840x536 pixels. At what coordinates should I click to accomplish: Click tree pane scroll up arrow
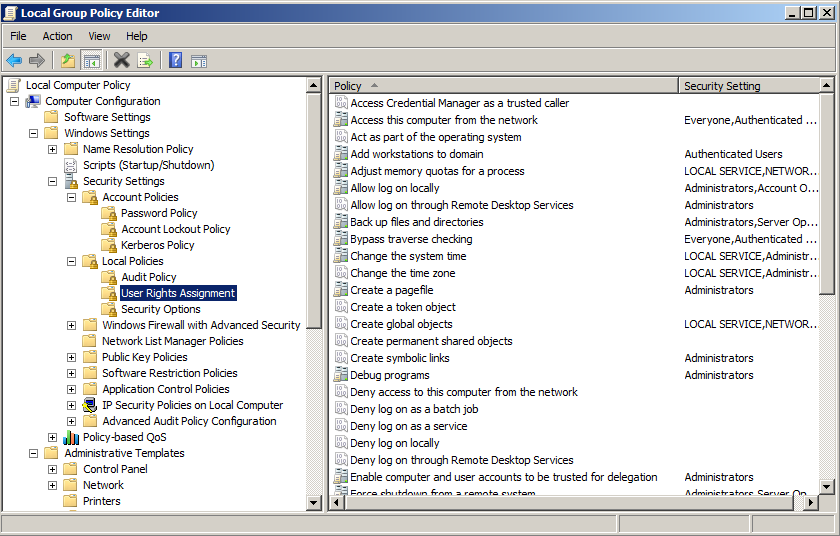point(314,85)
